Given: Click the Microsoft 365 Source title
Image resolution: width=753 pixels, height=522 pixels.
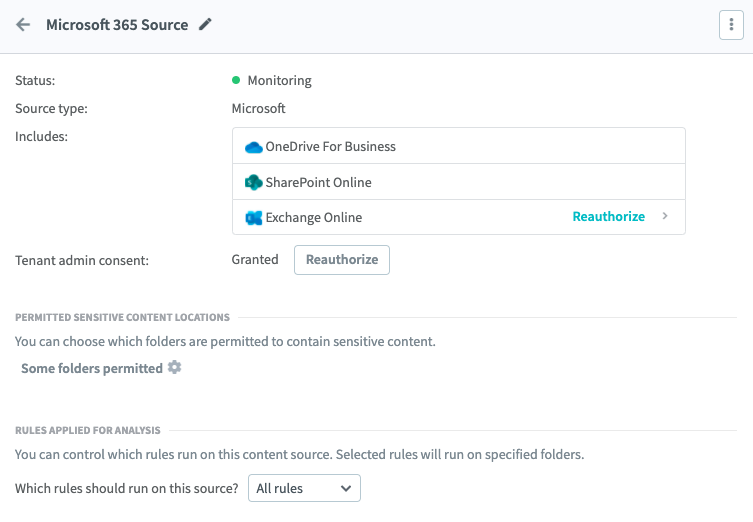Looking at the screenshot, I should pos(117,25).
